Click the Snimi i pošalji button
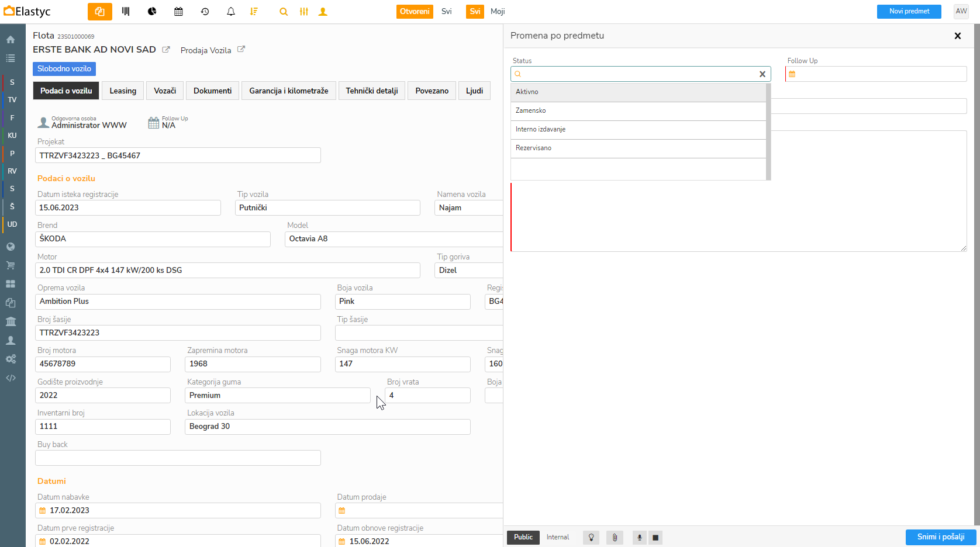This screenshot has height=547, width=980. 940,537
